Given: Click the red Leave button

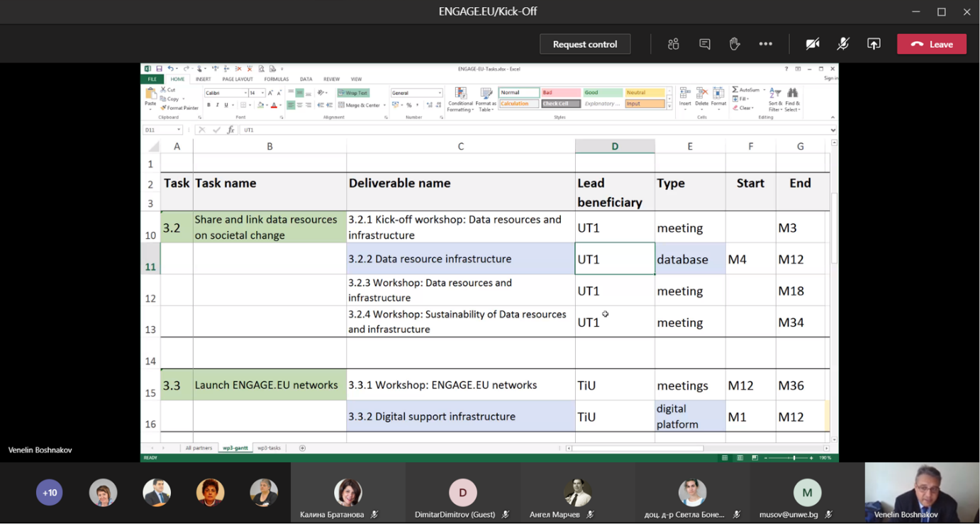Looking at the screenshot, I should pos(932,44).
